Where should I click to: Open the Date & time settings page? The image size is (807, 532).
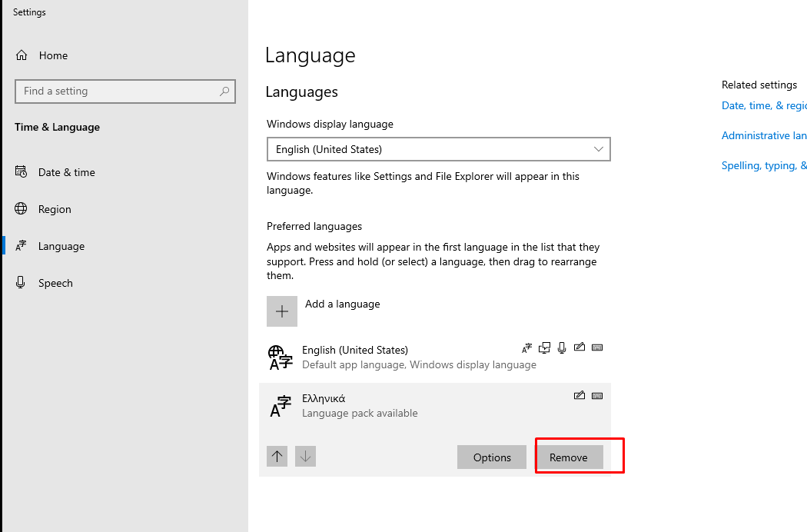[x=66, y=172]
